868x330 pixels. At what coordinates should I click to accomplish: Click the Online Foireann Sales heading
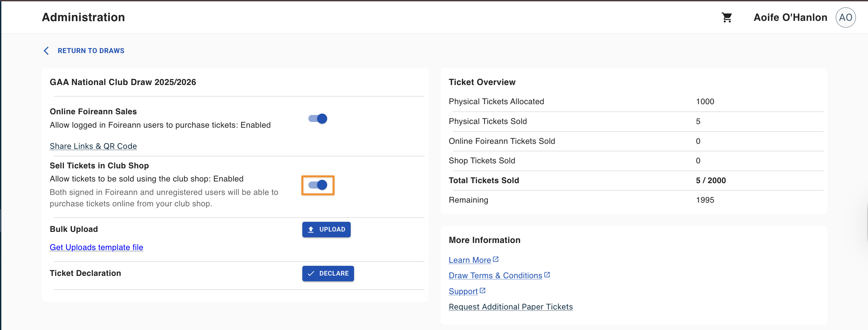click(93, 112)
